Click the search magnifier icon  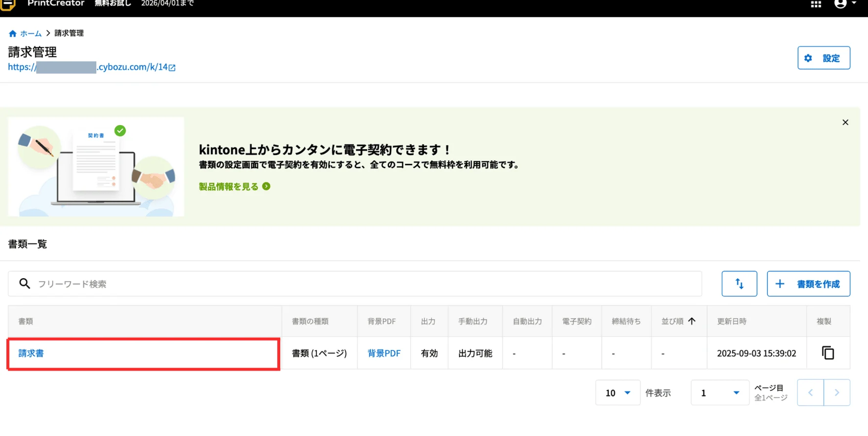click(x=24, y=283)
